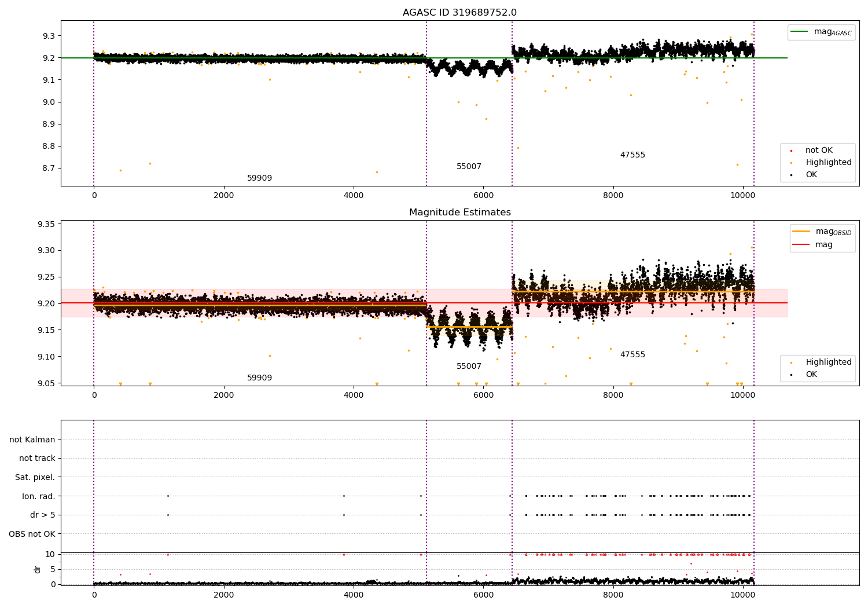Click 'OK' legend label in top plot's lower legend
The height and width of the screenshot is (608, 868).
(811, 175)
